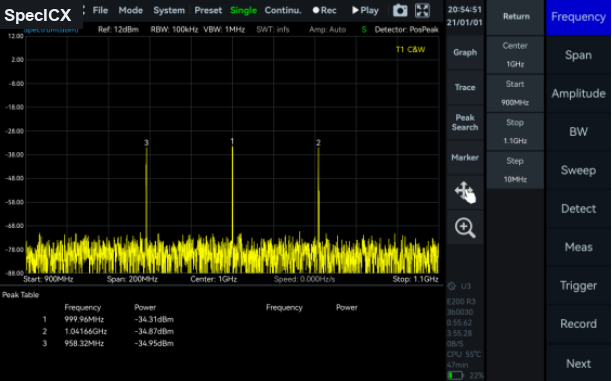This screenshot has width=612, height=381.
Task: Click the -34.31dBm power value
Action: coord(154,320)
